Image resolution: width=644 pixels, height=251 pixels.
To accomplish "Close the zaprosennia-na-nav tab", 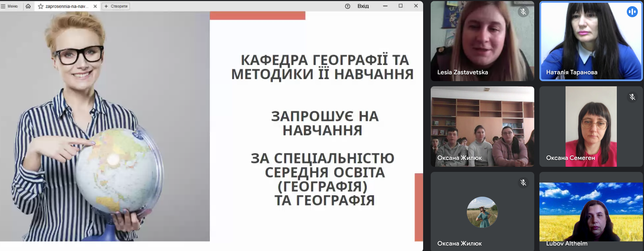I will click(x=95, y=6).
